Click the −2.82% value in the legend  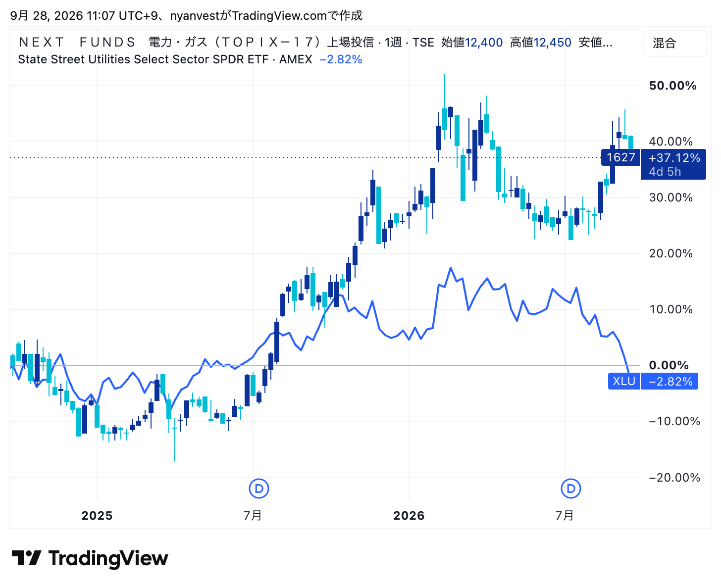pyautogui.click(x=341, y=59)
